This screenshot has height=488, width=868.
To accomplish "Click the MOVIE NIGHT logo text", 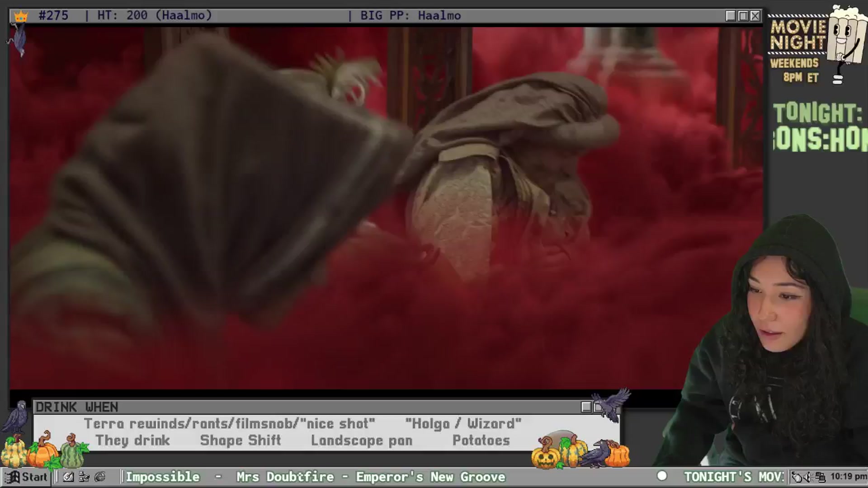I will (x=798, y=35).
